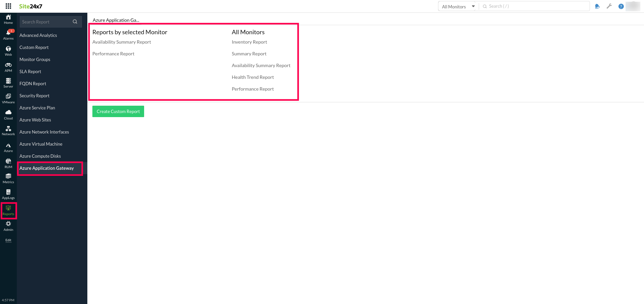This screenshot has height=304, width=644.
Task: Open the tools wrench icon in the header
Action: click(x=609, y=6)
